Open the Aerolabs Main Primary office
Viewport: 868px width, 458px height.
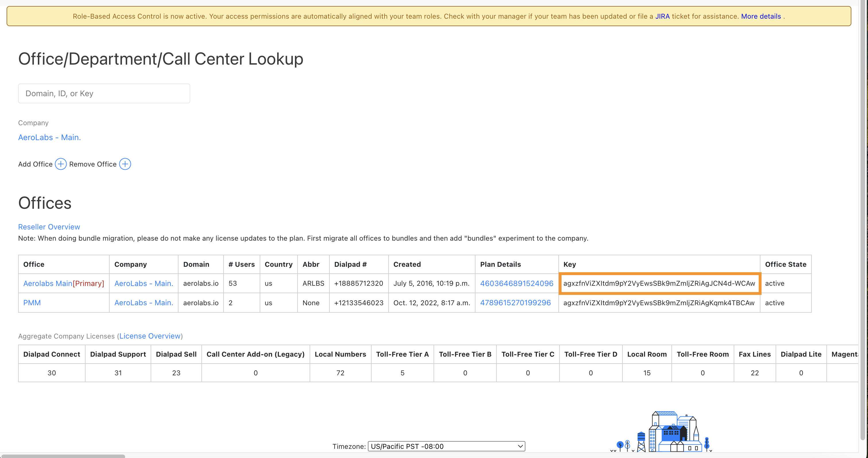tap(48, 283)
